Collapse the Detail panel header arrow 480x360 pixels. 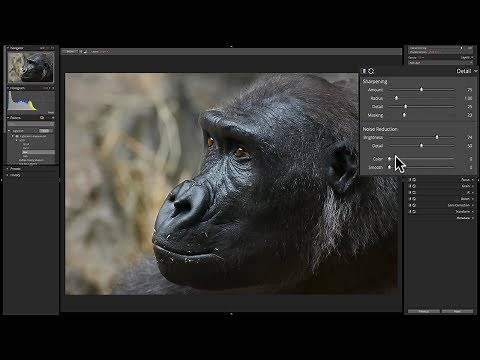[476, 71]
